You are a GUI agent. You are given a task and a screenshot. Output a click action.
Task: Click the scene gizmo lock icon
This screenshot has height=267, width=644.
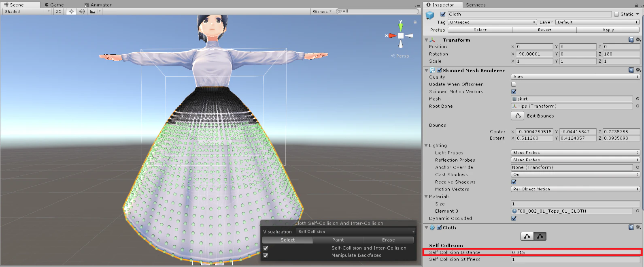pyautogui.click(x=415, y=21)
